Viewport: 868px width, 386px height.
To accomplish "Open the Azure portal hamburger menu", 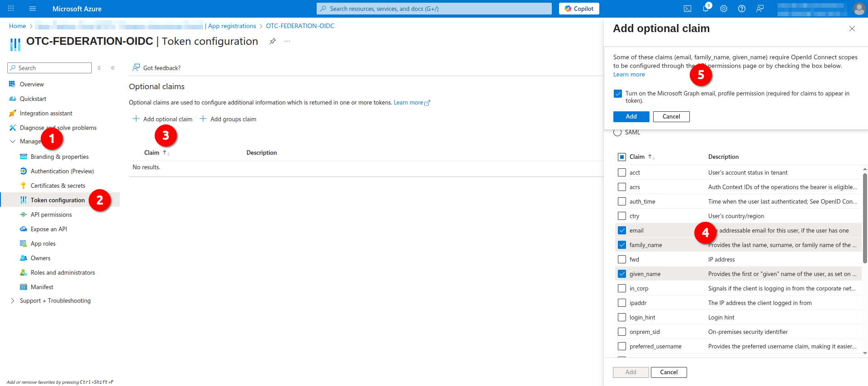I will tap(33, 9).
